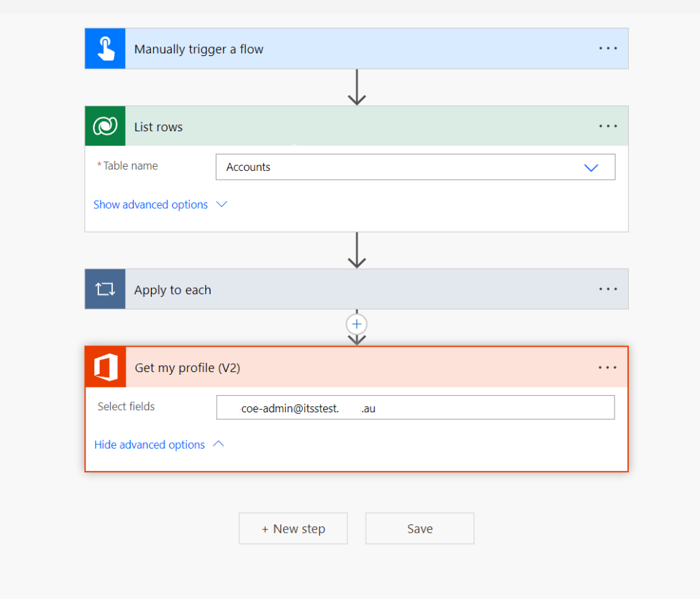Expand the Manually trigger a flow title
The image size is (700, 599).
(x=199, y=49)
